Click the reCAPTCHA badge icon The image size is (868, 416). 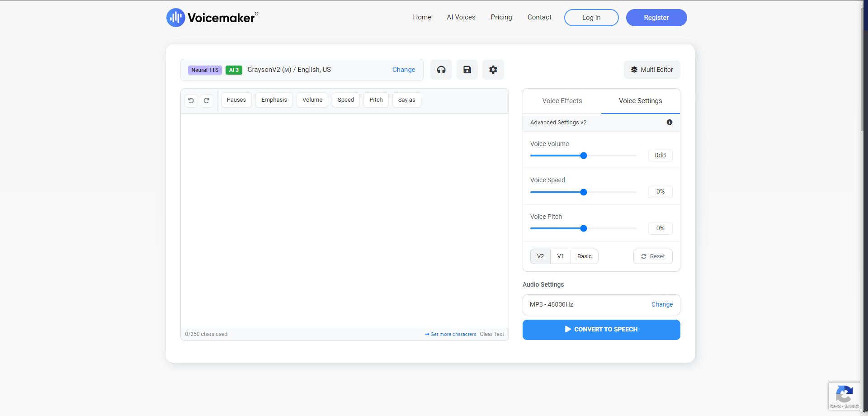844,394
